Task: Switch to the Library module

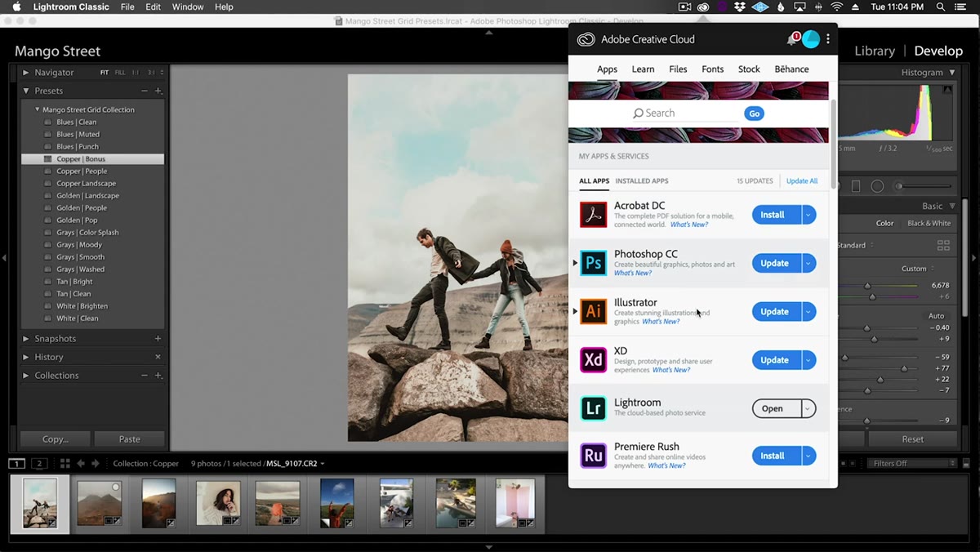Action: pyautogui.click(x=875, y=51)
